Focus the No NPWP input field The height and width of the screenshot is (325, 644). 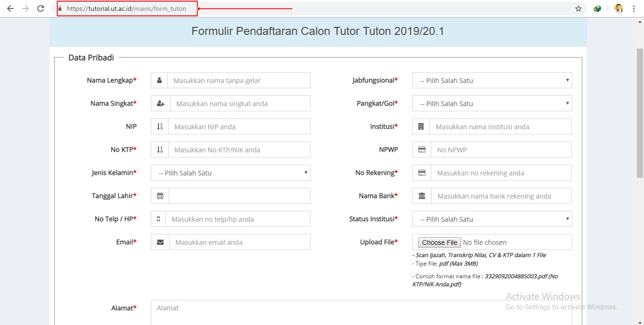coord(502,150)
